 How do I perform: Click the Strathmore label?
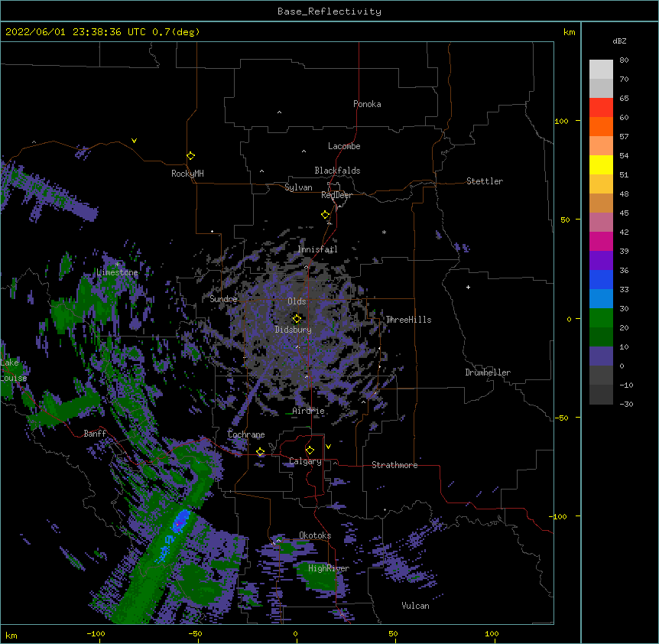(394, 465)
